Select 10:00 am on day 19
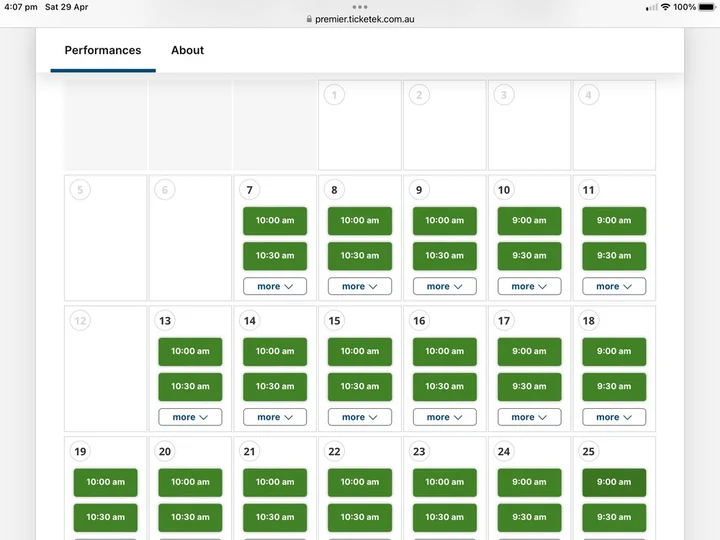This screenshot has height=540, width=720. (106, 482)
